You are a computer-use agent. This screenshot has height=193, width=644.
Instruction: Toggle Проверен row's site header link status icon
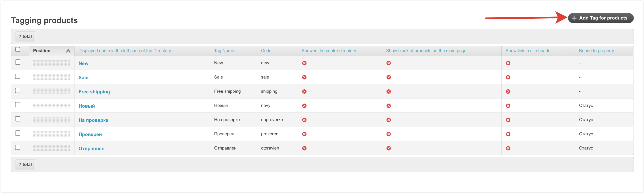tap(508, 134)
